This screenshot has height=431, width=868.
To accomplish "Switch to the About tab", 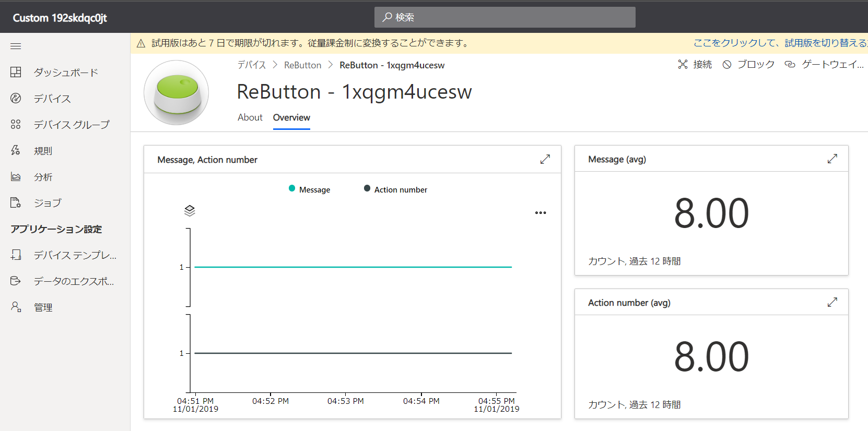I will pyautogui.click(x=250, y=117).
